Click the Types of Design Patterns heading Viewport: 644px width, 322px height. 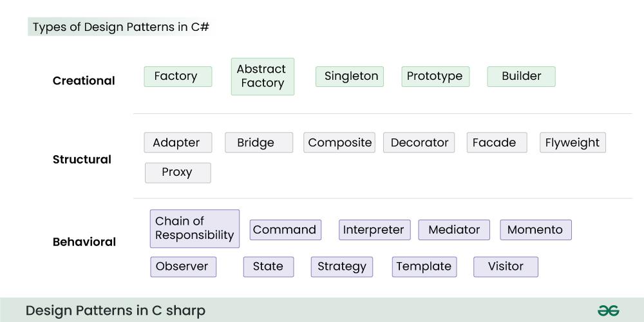[120, 27]
